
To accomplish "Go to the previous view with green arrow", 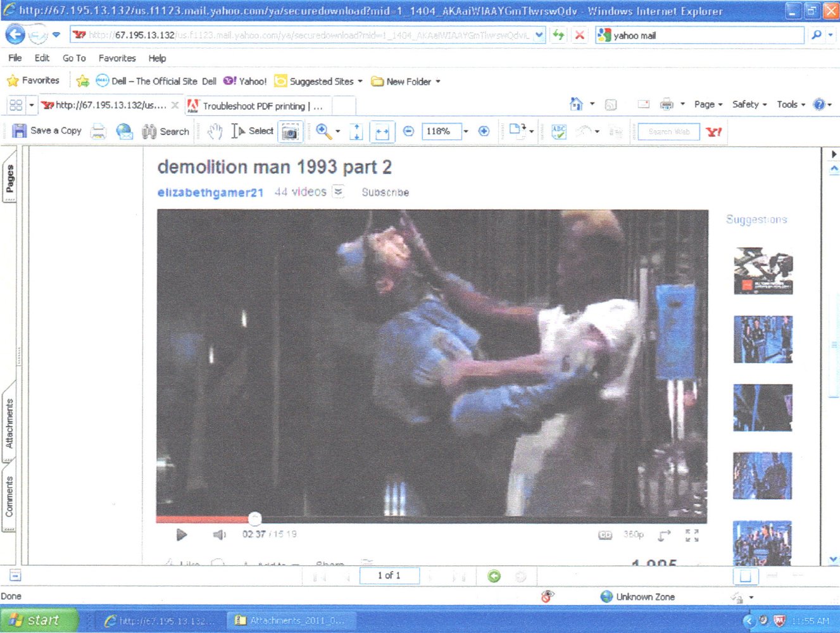I will point(494,576).
